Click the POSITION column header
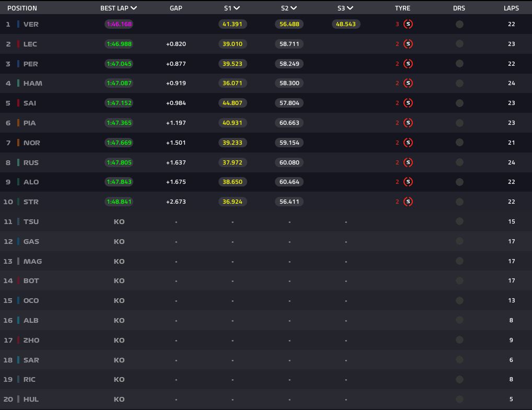 pos(22,8)
